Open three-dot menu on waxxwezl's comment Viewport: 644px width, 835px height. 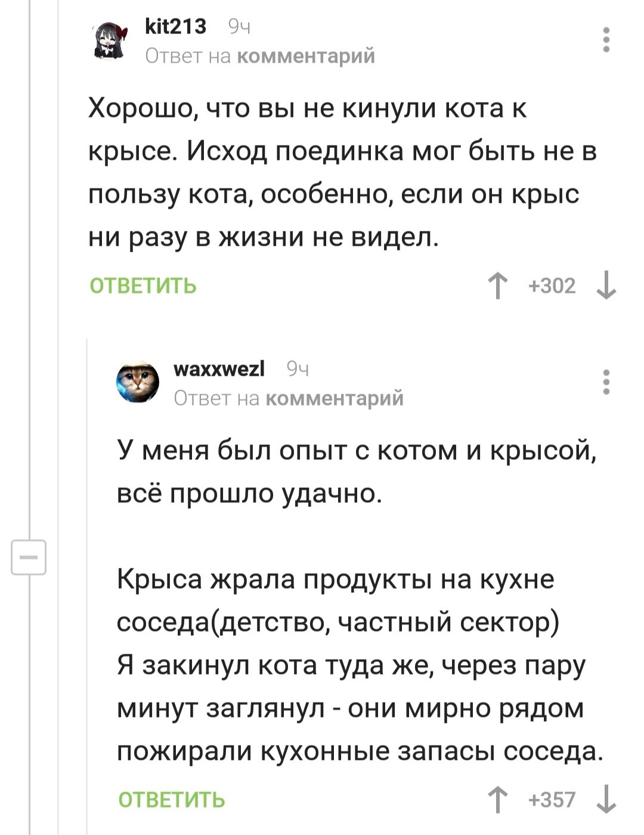coord(606,382)
